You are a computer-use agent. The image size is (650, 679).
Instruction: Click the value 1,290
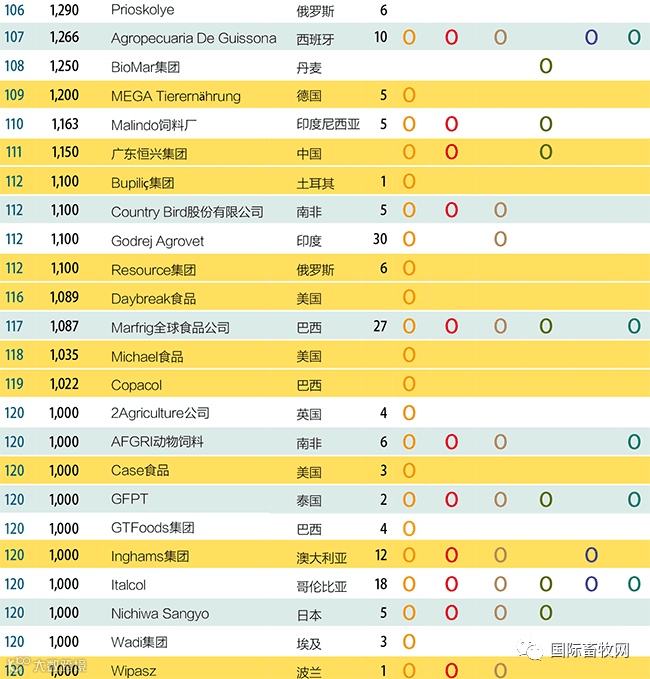[x=65, y=10]
